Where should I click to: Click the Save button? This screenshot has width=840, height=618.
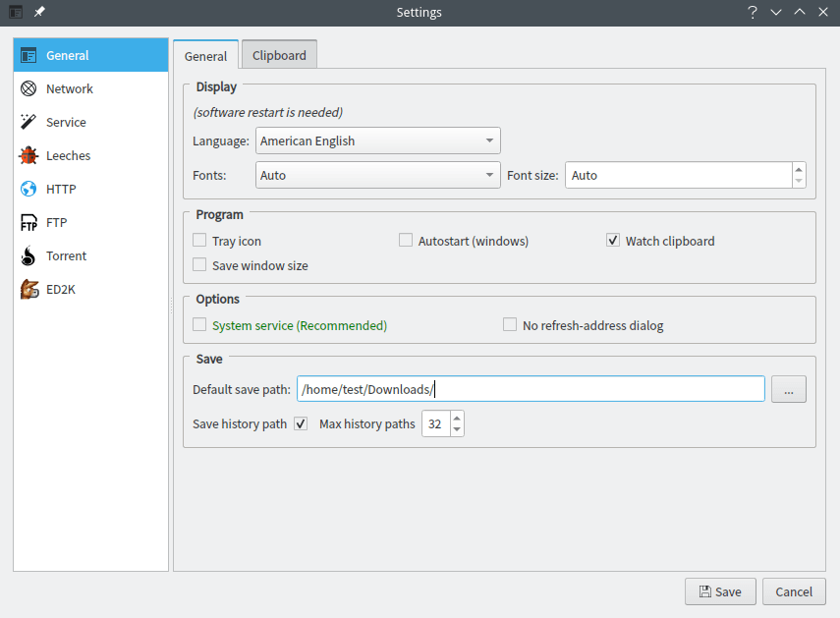[x=720, y=591]
